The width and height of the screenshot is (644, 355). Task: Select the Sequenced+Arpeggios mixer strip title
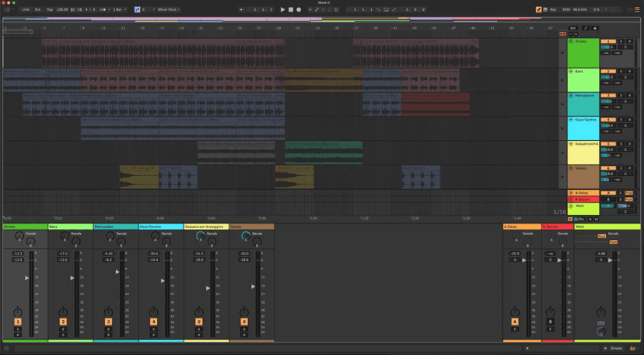click(206, 227)
